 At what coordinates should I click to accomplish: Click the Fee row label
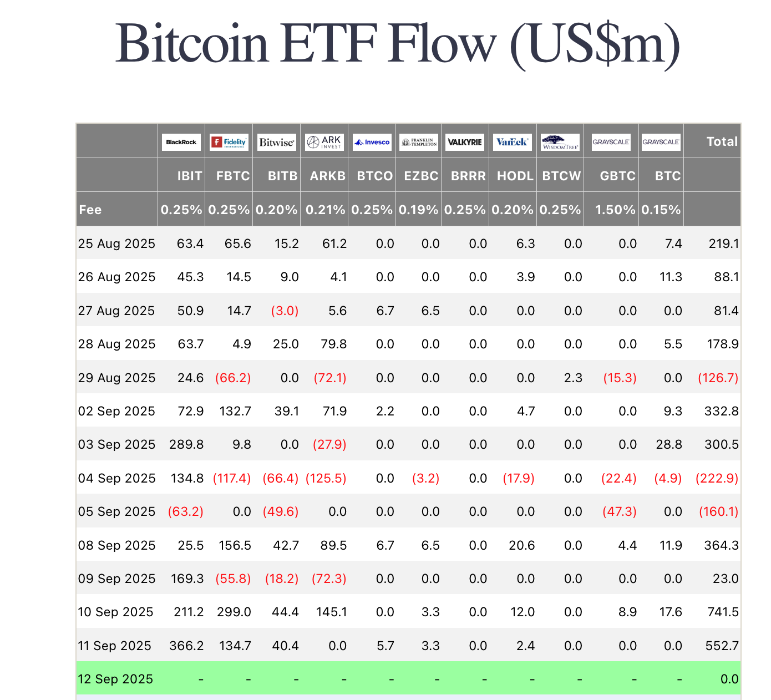(90, 210)
